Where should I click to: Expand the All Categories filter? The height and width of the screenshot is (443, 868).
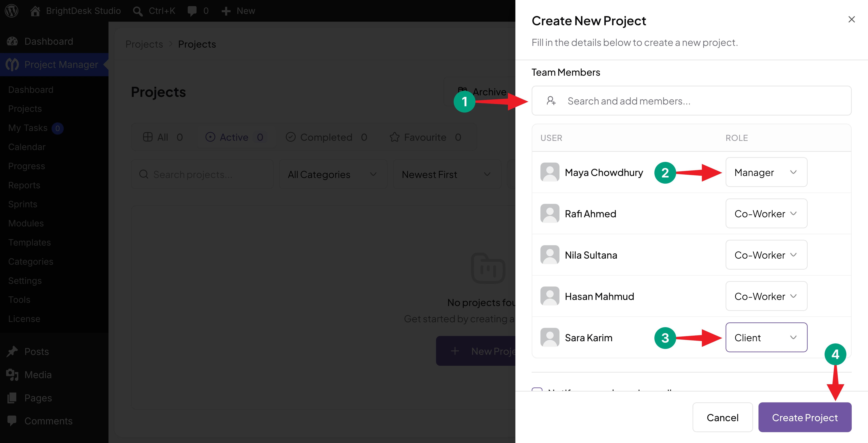(x=333, y=174)
